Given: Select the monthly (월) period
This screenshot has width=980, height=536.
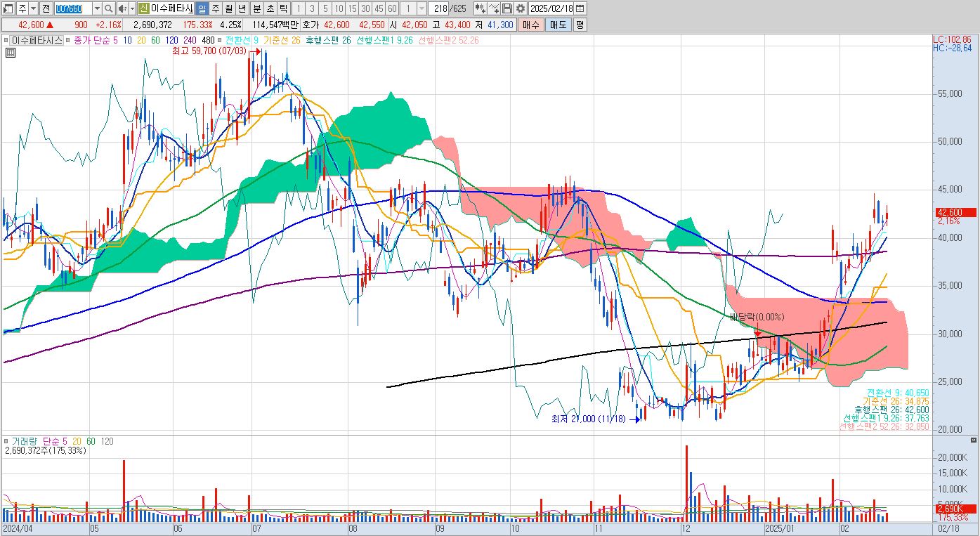Looking at the screenshot, I should [228, 8].
